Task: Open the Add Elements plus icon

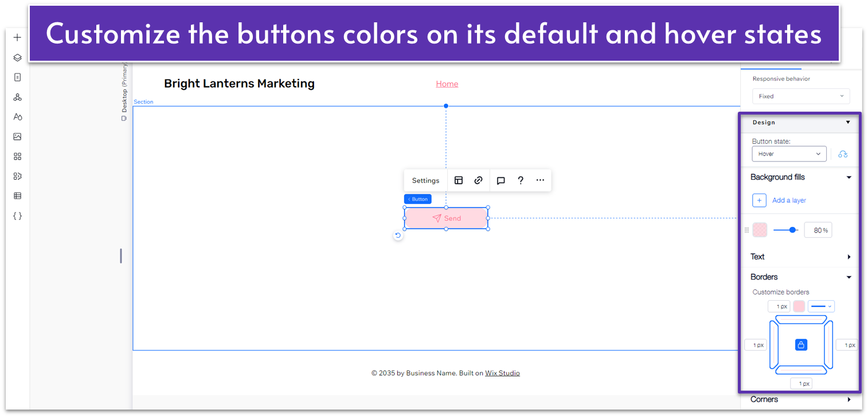Action: [x=17, y=38]
